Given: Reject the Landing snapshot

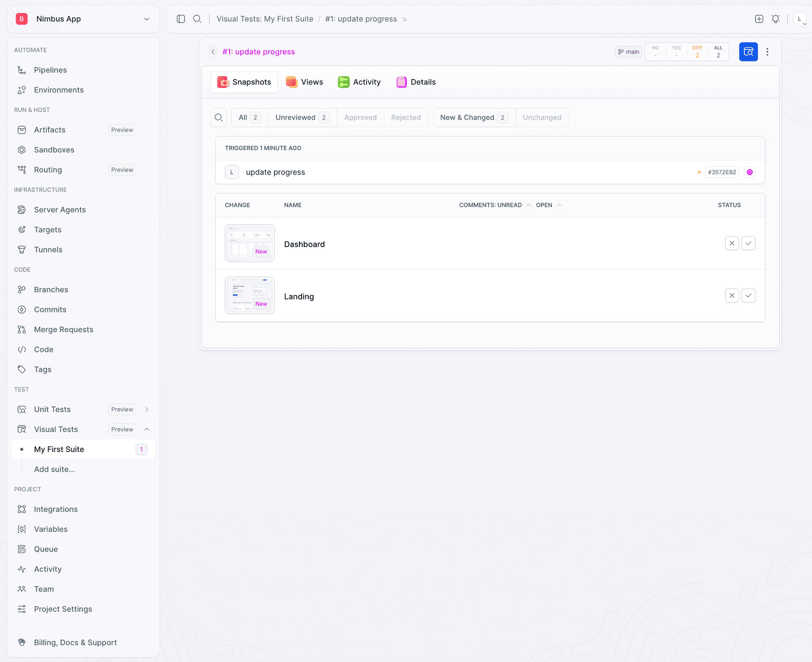Looking at the screenshot, I should tap(732, 296).
